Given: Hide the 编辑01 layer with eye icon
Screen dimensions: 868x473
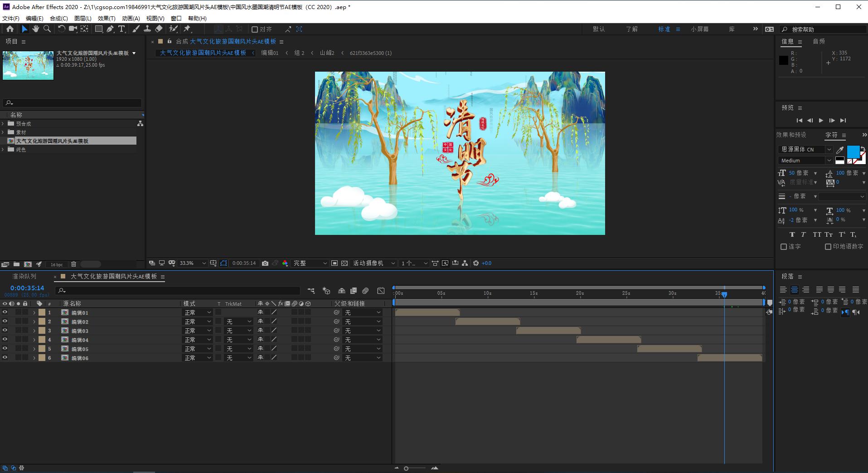Looking at the screenshot, I should tap(5, 312).
